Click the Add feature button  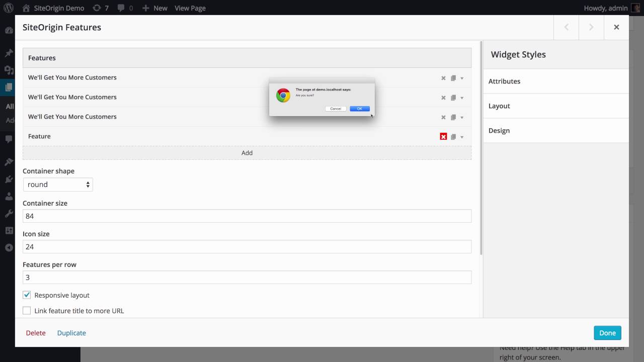coord(247,153)
